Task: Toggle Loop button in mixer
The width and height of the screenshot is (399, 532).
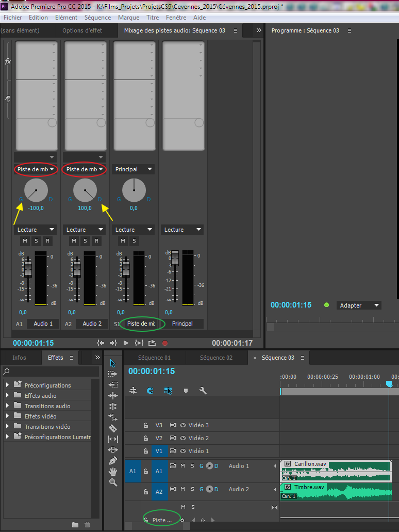Action: pos(152,343)
